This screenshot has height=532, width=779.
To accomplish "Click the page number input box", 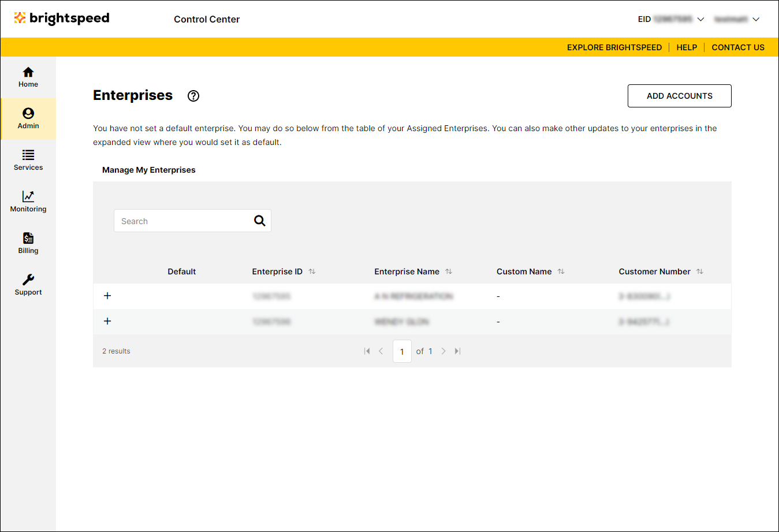I will click(402, 351).
